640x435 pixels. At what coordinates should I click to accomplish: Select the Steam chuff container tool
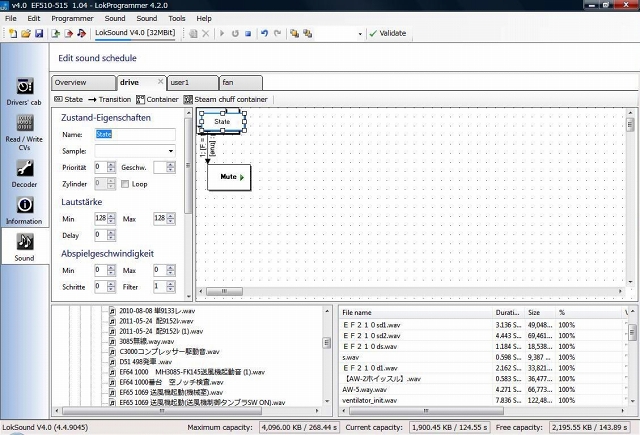tap(225, 99)
